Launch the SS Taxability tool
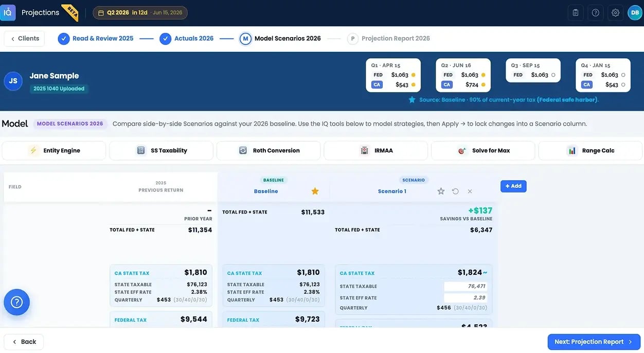Viewport: 644px width, 353px height. (161, 151)
